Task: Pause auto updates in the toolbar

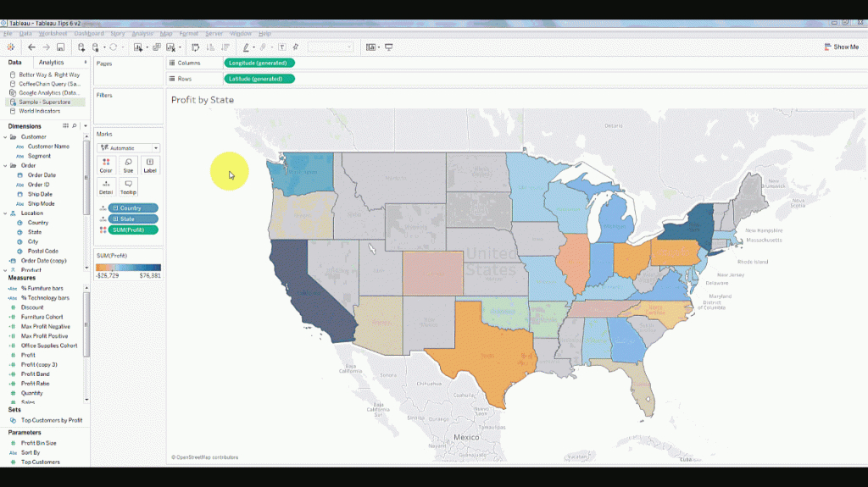Action: coord(96,47)
